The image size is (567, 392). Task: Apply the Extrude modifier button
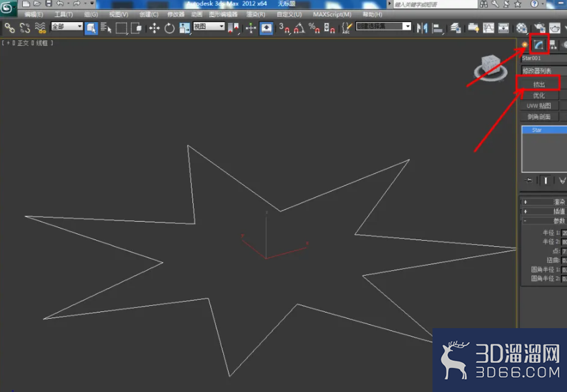[539, 84]
